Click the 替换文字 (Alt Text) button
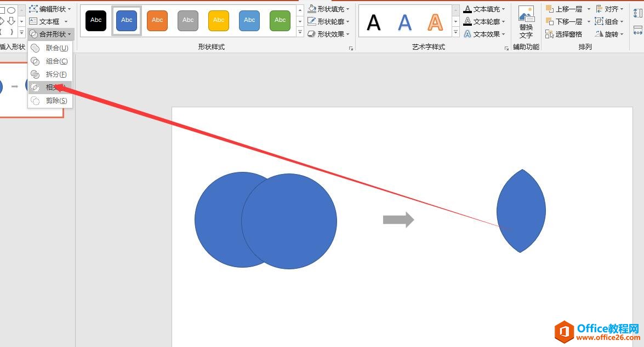This screenshot has width=644, height=347. (526, 21)
